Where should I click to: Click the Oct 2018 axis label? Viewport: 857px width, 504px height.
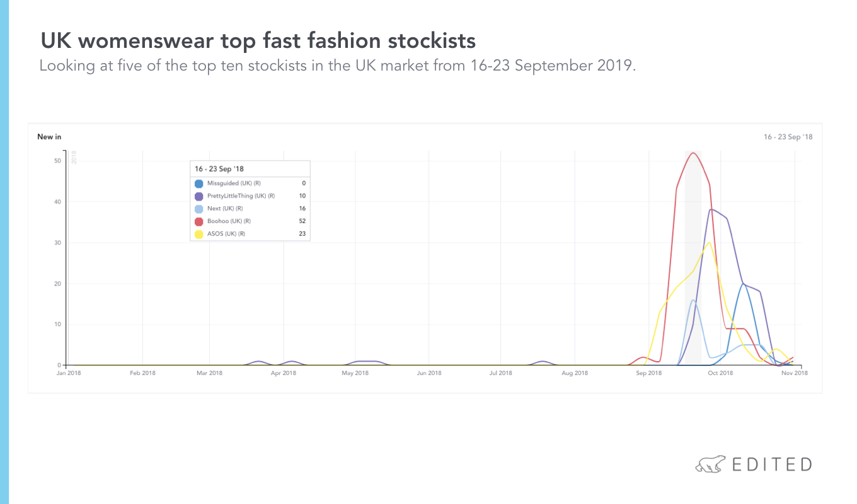(x=720, y=373)
